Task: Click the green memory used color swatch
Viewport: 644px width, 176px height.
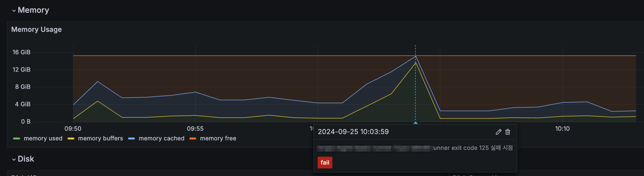Action: click(17, 139)
